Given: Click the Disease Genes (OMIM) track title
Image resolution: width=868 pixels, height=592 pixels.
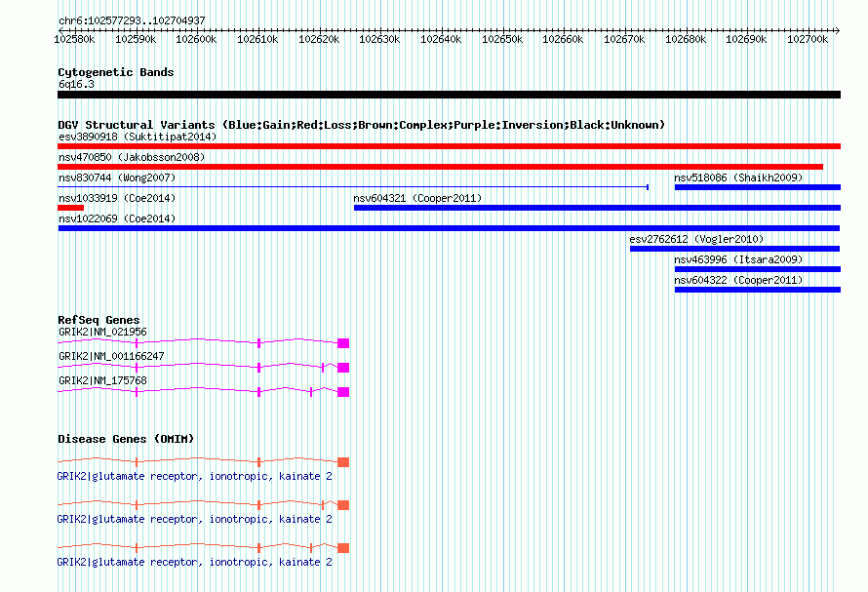Looking at the screenshot, I should pos(126,439).
